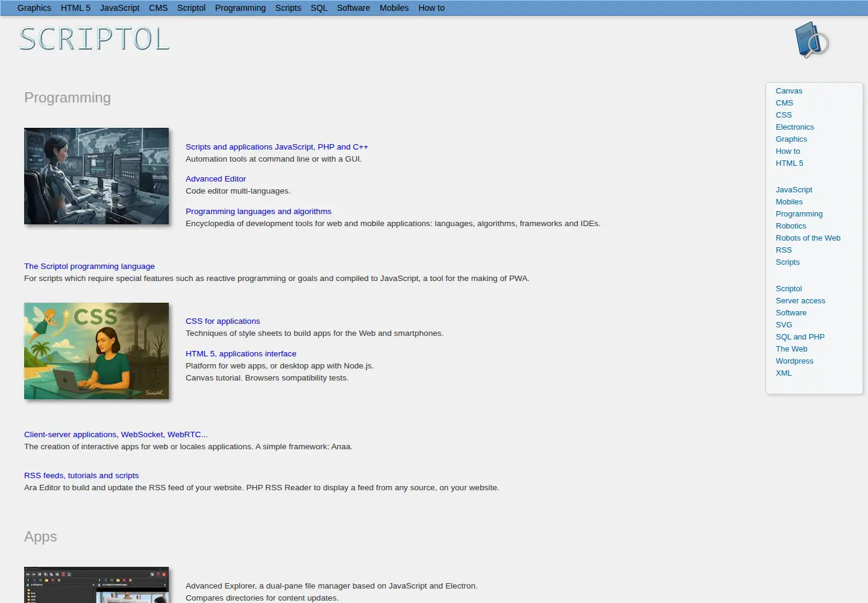Click the Advanced Explorer screenshot thumbnail
Viewport: 868px width, 603px height.
click(96, 585)
